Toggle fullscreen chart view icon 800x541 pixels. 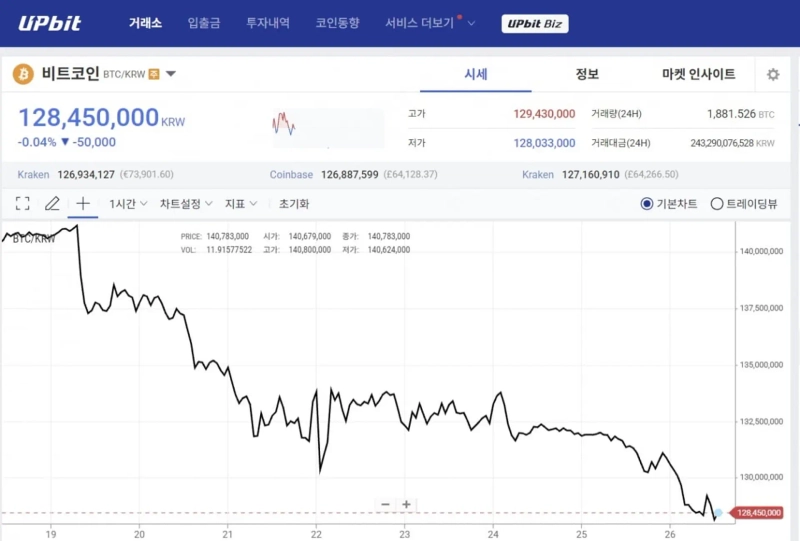[22, 203]
